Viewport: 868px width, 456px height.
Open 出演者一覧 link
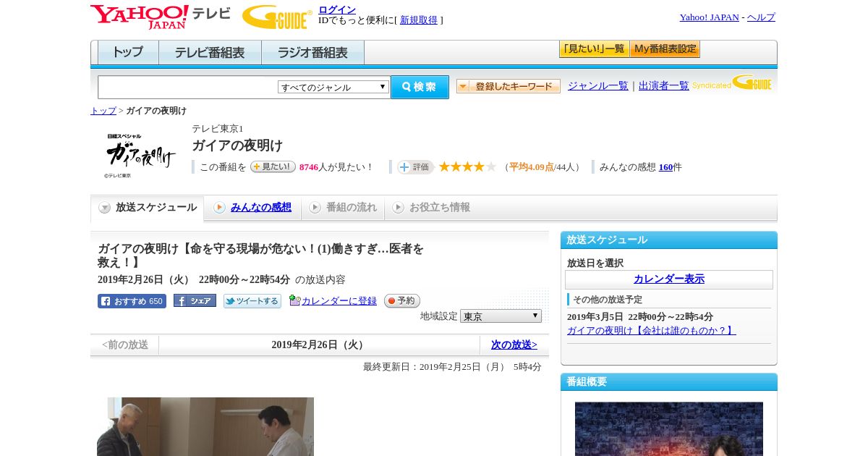click(x=664, y=85)
